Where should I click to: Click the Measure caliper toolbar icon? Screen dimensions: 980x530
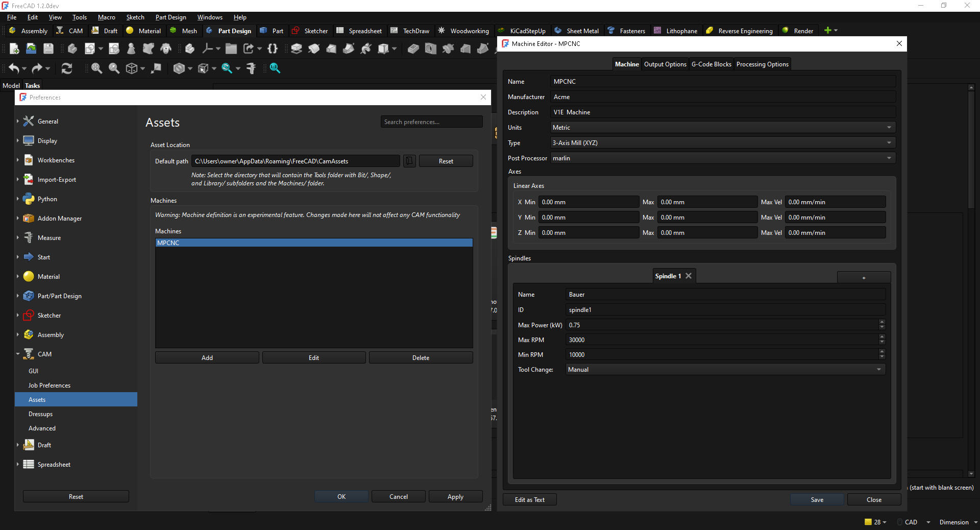tap(251, 68)
